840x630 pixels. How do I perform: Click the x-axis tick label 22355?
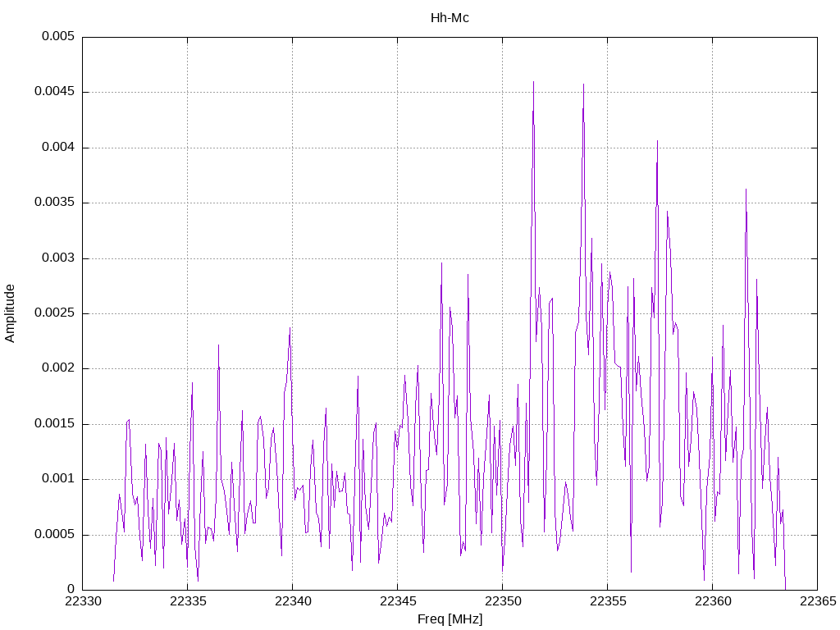click(608, 601)
